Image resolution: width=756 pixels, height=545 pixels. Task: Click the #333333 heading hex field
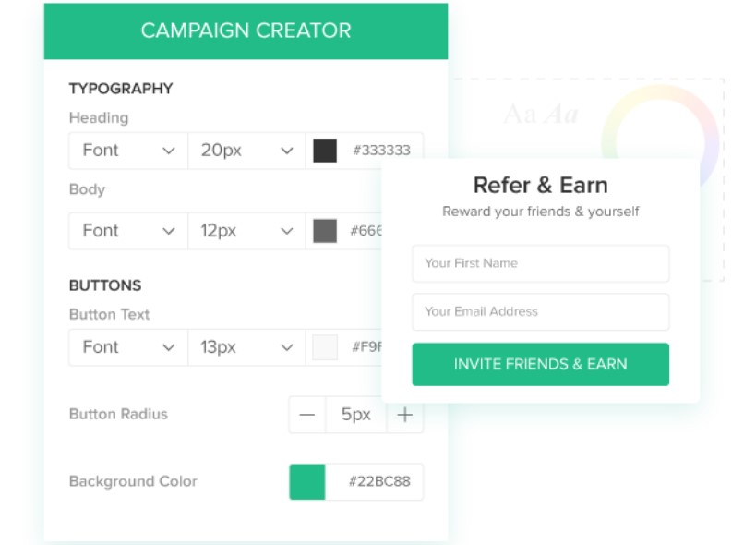pyautogui.click(x=381, y=151)
